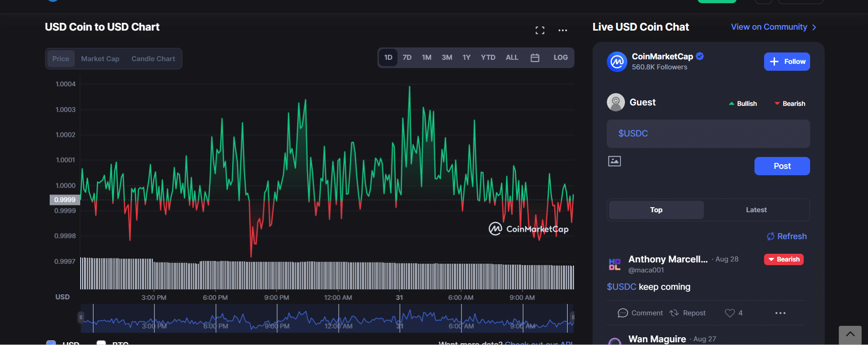Image resolution: width=868 pixels, height=345 pixels.
Task: Switch to the Top posts tab
Action: click(x=656, y=210)
